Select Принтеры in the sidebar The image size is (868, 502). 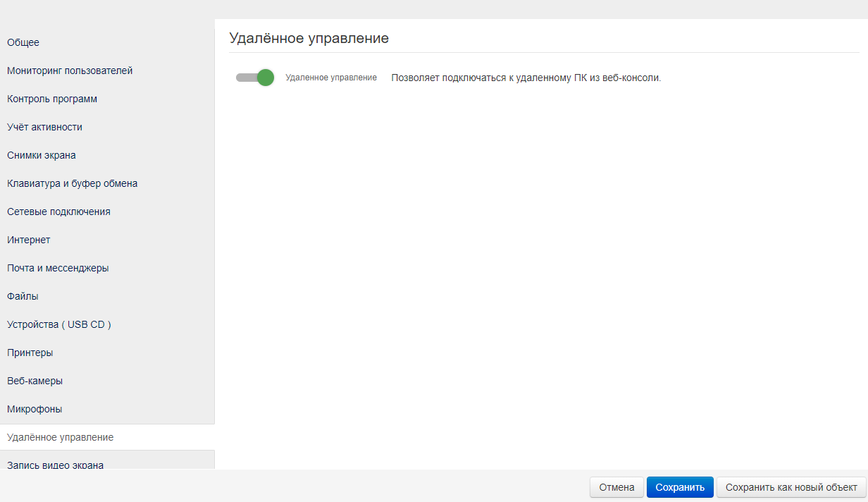click(x=30, y=353)
